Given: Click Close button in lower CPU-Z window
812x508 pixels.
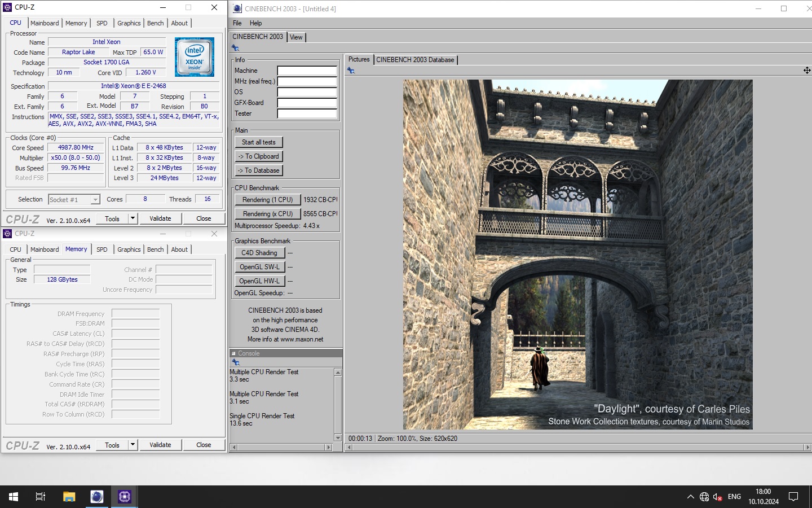Looking at the screenshot, I should coord(204,445).
